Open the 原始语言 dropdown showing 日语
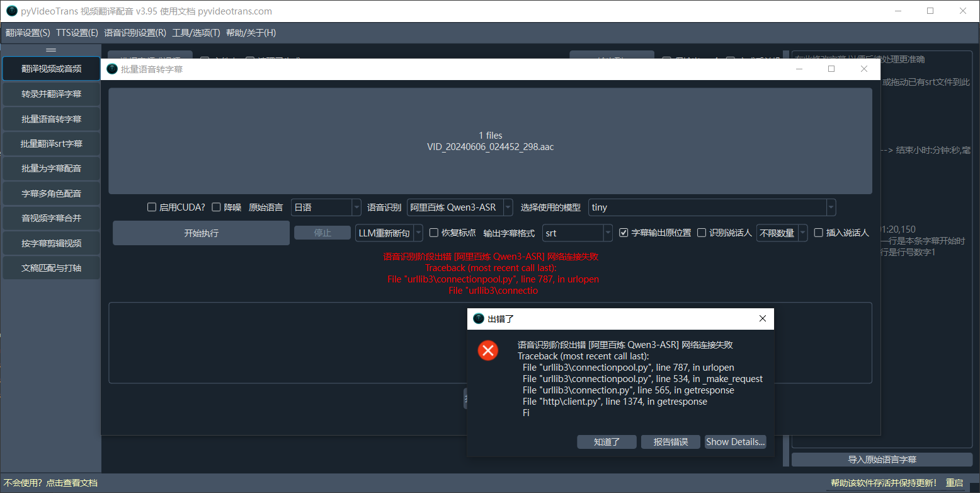 [326, 207]
